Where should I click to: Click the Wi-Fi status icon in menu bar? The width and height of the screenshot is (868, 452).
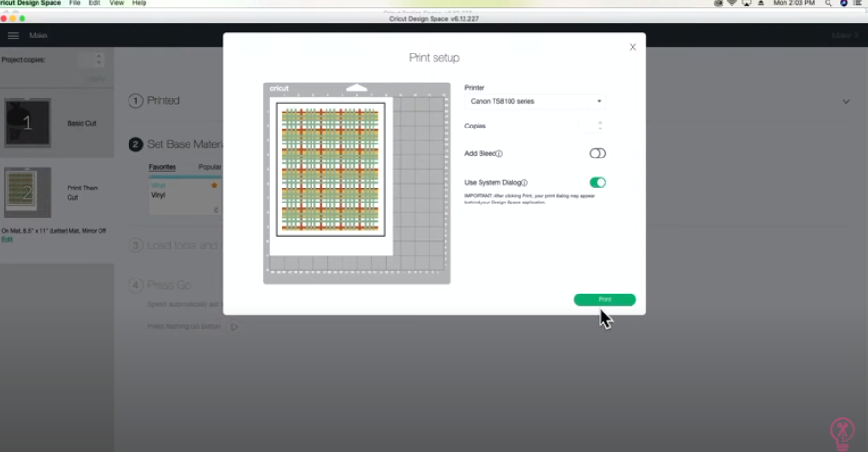(732, 3)
